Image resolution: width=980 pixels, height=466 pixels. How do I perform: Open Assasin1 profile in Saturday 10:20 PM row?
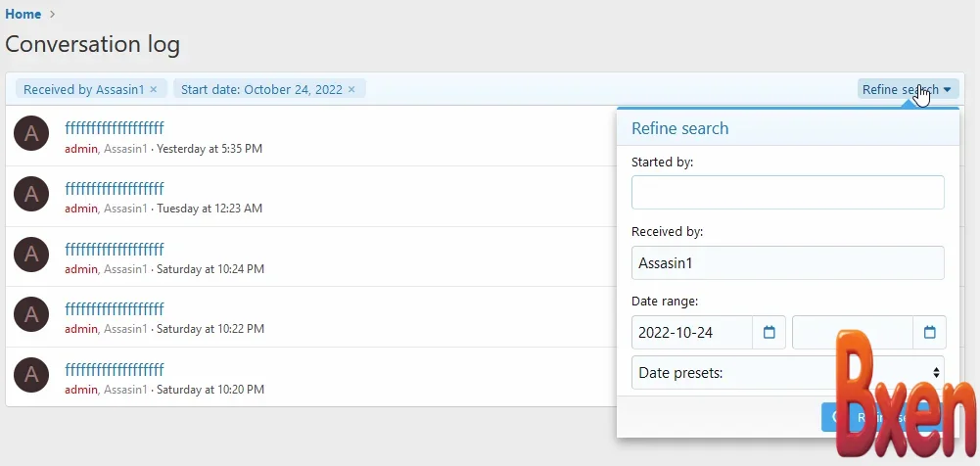(x=125, y=390)
